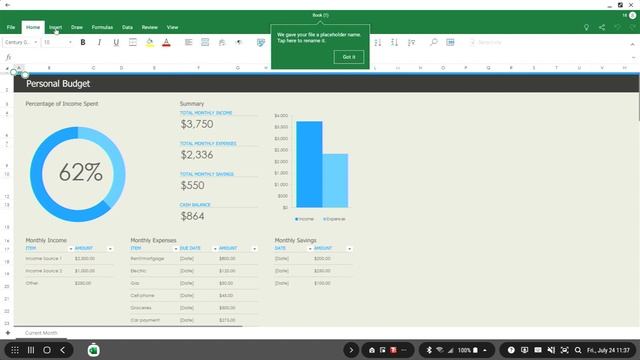Open the Find magnifier icon
640x360 pixels.
click(x=433, y=42)
